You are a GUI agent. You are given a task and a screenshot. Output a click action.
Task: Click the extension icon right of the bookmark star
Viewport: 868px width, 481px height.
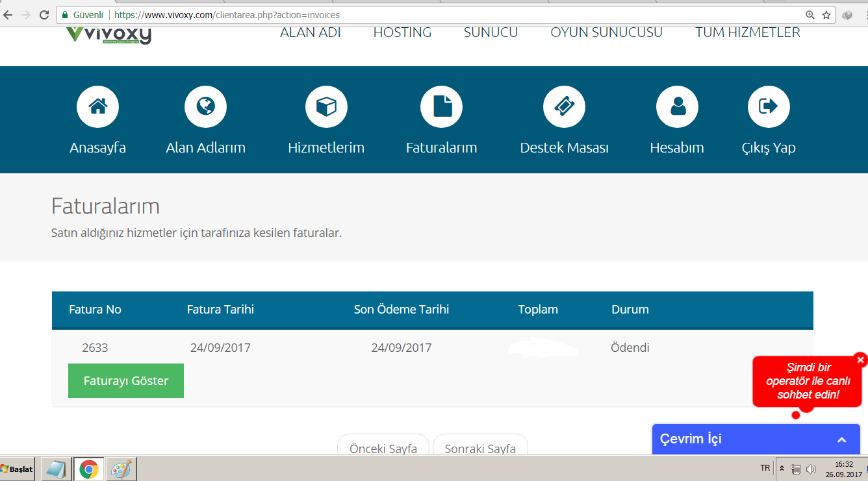(847, 14)
